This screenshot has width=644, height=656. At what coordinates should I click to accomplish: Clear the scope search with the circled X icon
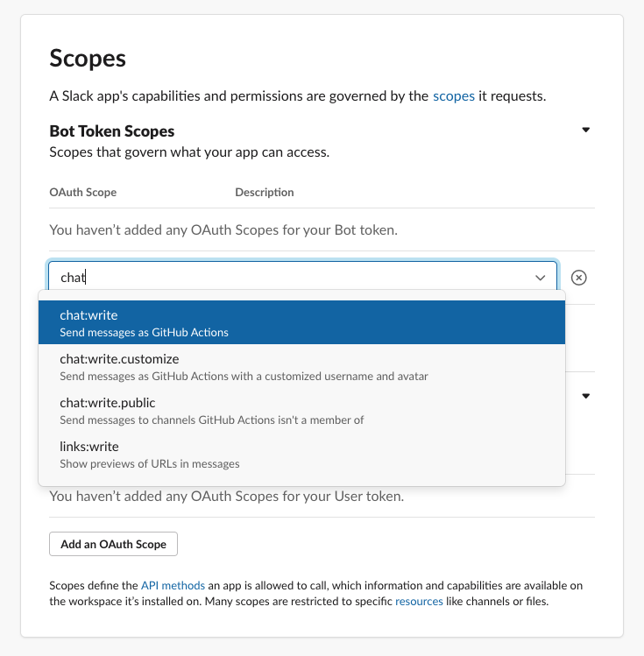coord(578,278)
